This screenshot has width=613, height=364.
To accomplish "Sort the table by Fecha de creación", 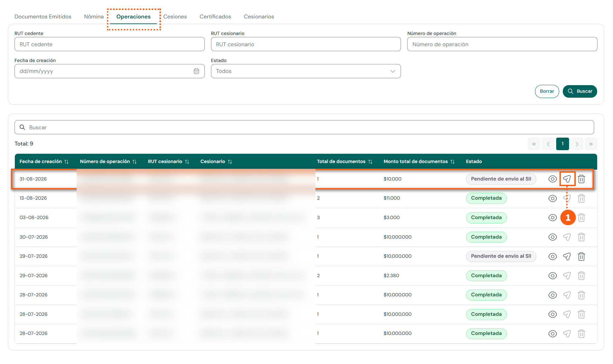I will coord(66,162).
